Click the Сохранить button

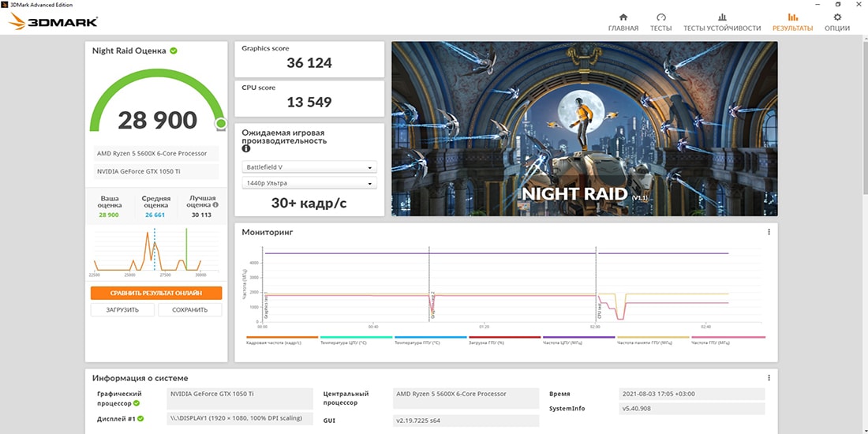pos(189,310)
